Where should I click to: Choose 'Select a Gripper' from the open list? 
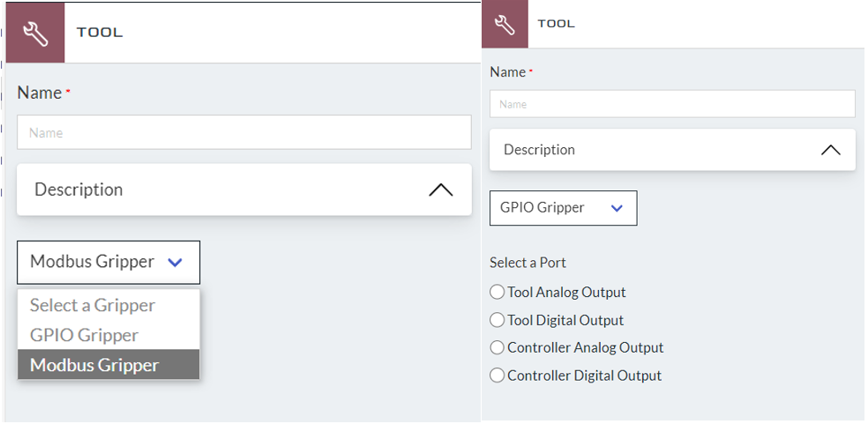point(93,305)
